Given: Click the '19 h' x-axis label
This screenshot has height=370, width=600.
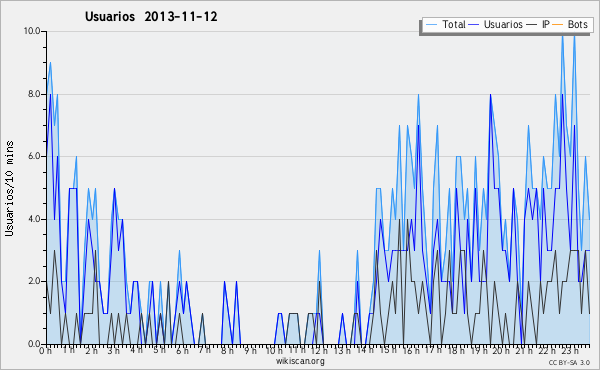Looking at the screenshot, I should tap(479, 350).
